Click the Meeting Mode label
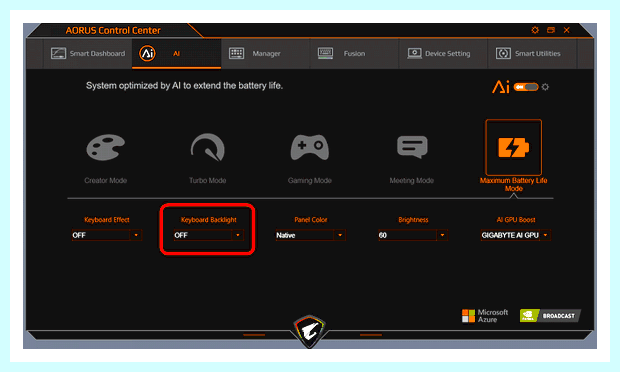 (412, 181)
